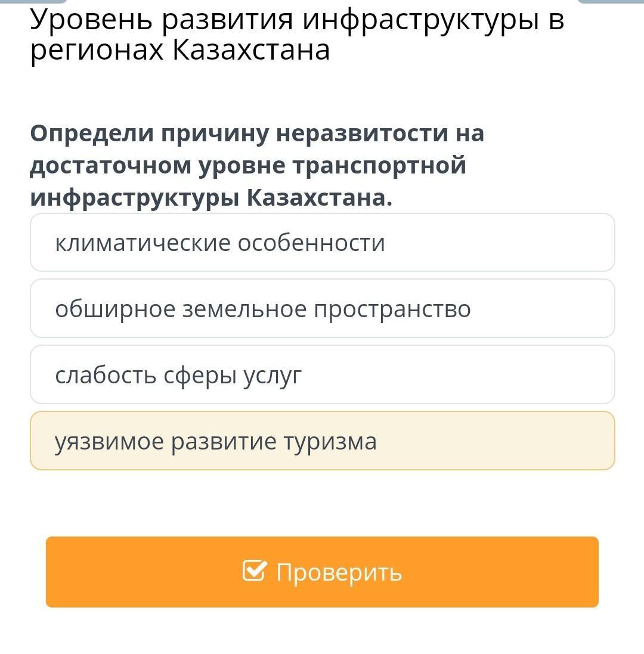Tap the word «Проверить» on orange button
The image size is (644, 654).
[x=339, y=573]
